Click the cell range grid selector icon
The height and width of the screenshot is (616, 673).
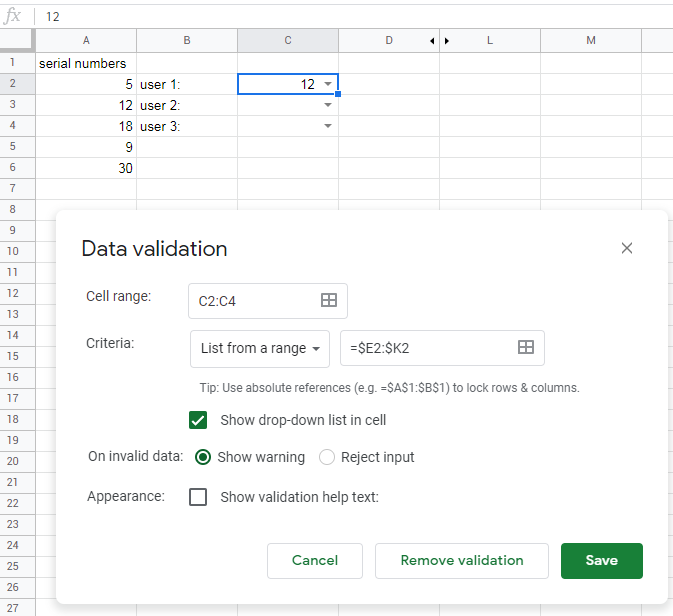click(x=329, y=300)
